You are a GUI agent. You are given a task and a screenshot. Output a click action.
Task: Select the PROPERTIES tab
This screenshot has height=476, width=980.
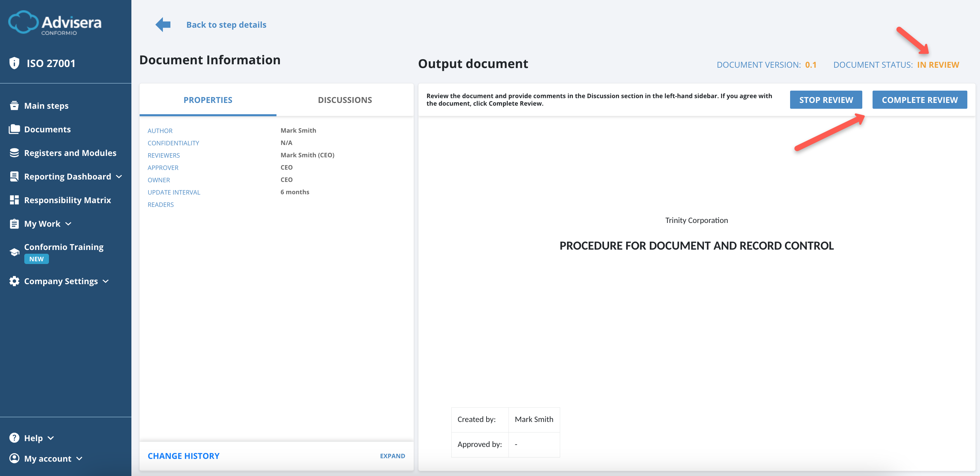click(x=208, y=100)
